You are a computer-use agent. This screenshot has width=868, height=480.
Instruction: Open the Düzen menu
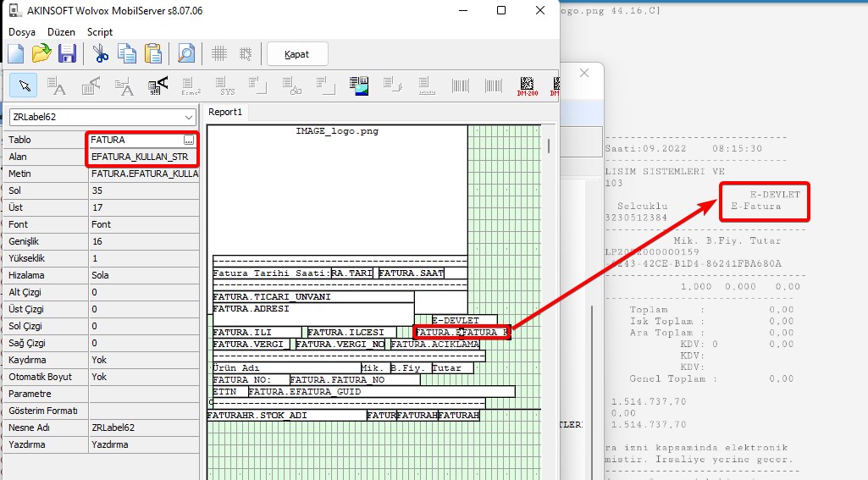61,32
